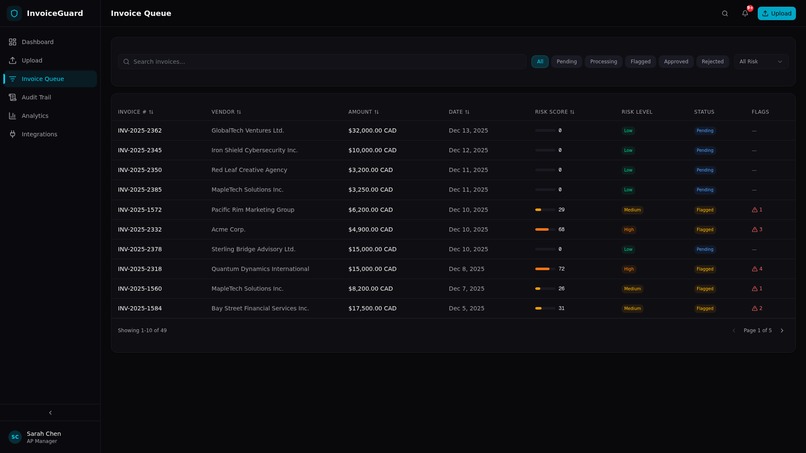Click the Search invoices input field
806x453 pixels.
click(322, 62)
